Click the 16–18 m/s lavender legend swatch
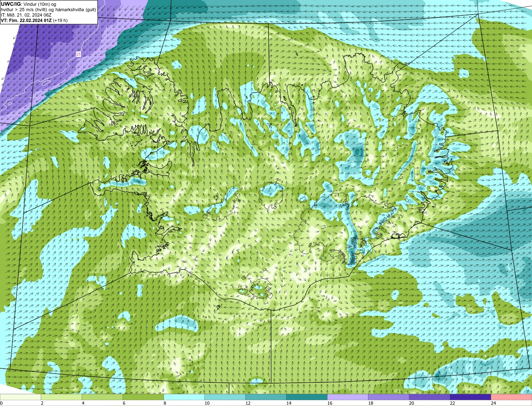Viewport: 532px width, 406px height. (x=348, y=397)
